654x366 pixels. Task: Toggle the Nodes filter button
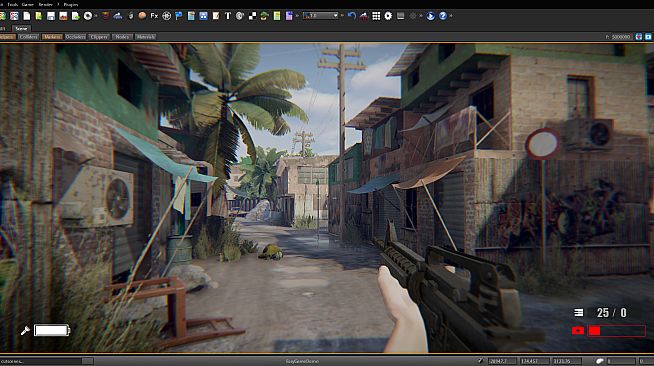pyautogui.click(x=122, y=37)
